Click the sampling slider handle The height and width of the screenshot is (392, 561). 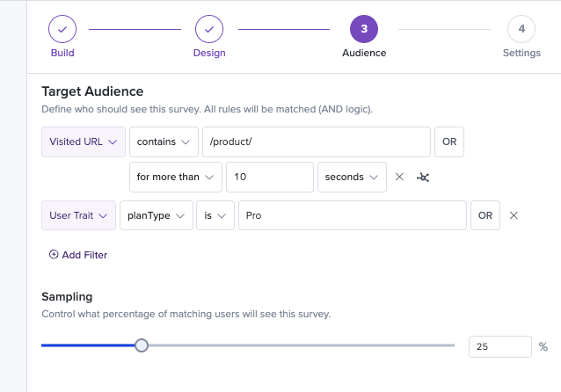[142, 345]
